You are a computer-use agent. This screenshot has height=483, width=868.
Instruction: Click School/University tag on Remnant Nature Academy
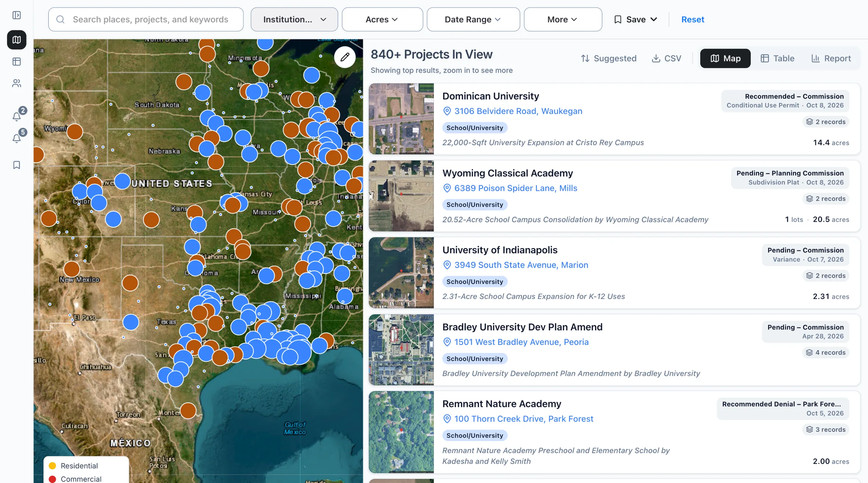click(475, 436)
